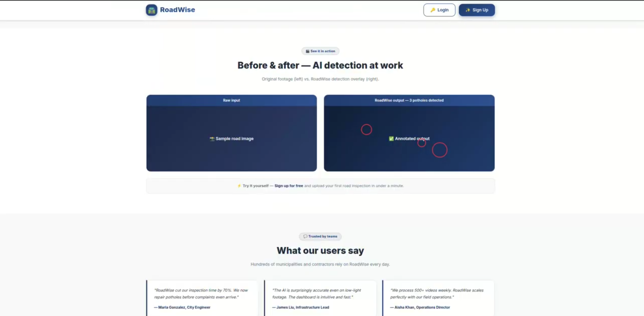Viewport: 644px width, 316px height.
Task: Click the 'Trusted by teams' badge
Action: click(320, 236)
